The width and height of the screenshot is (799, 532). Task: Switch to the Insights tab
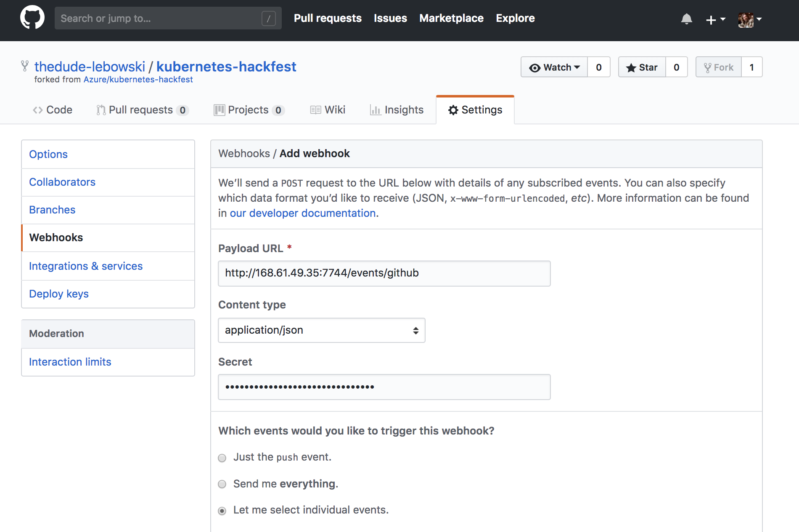[x=397, y=110]
